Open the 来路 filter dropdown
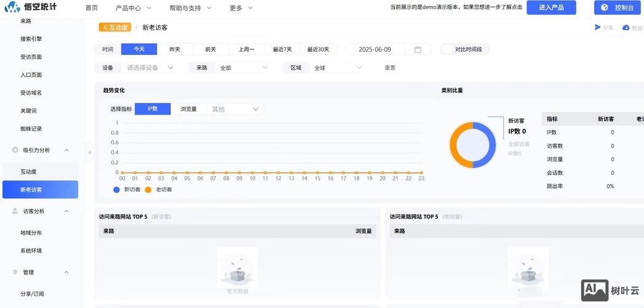644x308 pixels. [244, 68]
